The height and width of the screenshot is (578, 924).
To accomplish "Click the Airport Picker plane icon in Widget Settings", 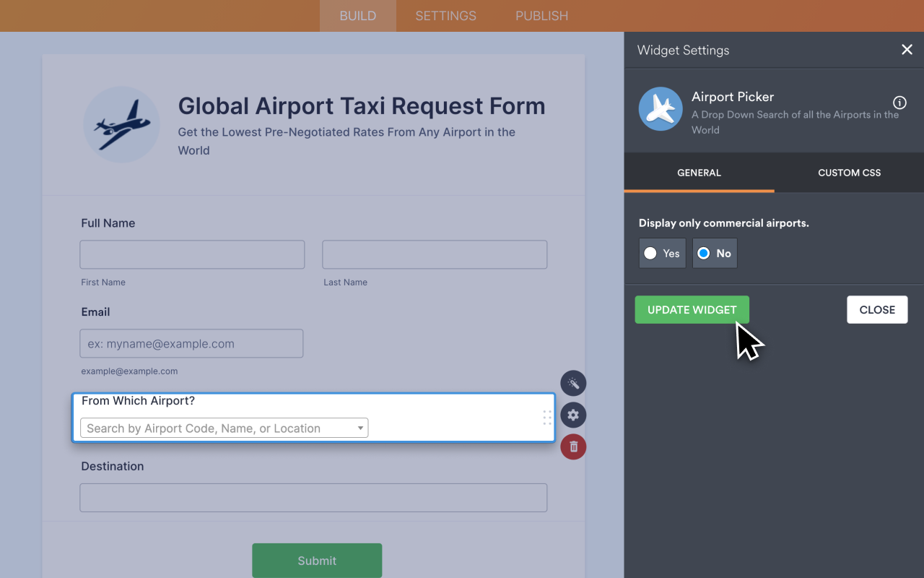I will (660, 108).
